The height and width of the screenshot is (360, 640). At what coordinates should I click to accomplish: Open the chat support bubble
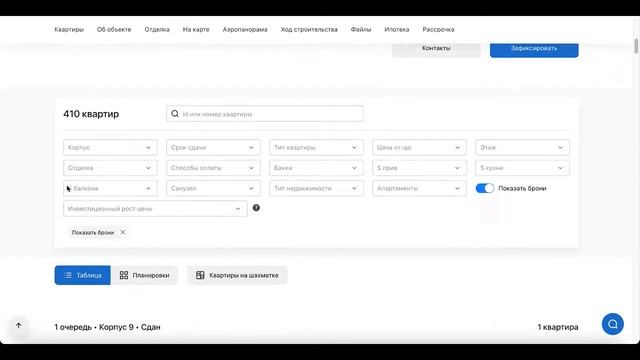[x=613, y=324]
